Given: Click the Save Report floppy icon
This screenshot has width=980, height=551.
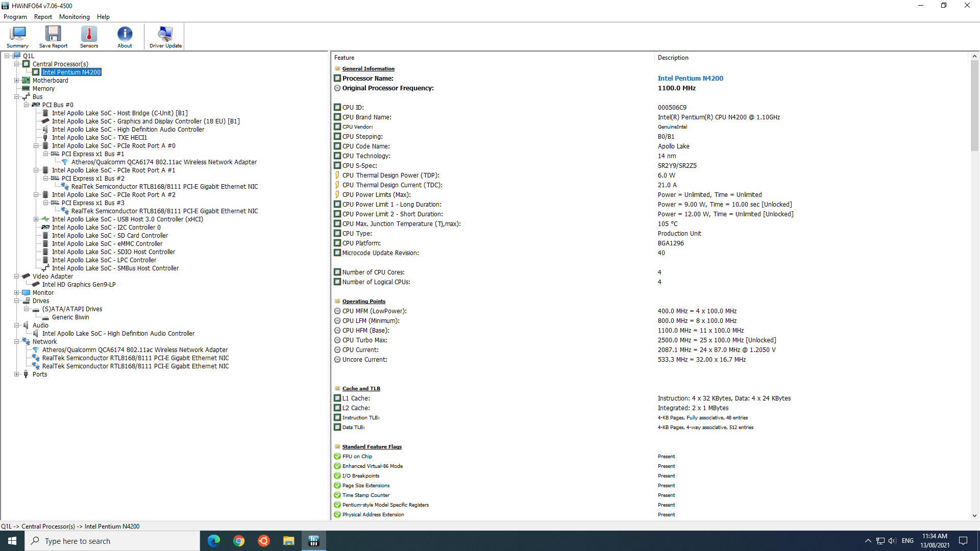Looking at the screenshot, I should click(53, 37).
